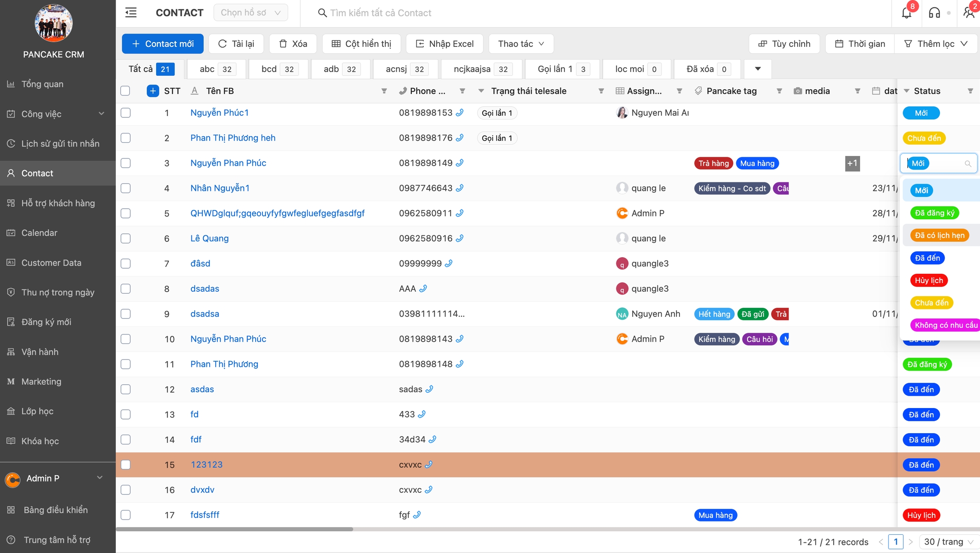Click filter icon on Pancake tag column
The image size is (980, 553).
[779, 91]
